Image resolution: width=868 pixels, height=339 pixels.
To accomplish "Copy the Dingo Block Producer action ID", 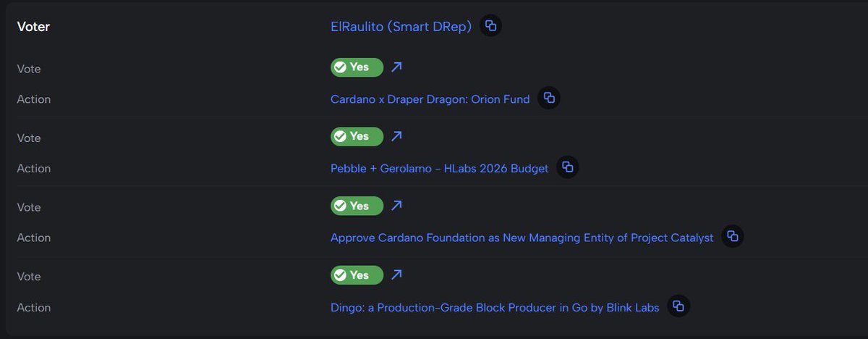I will (678, 306).
